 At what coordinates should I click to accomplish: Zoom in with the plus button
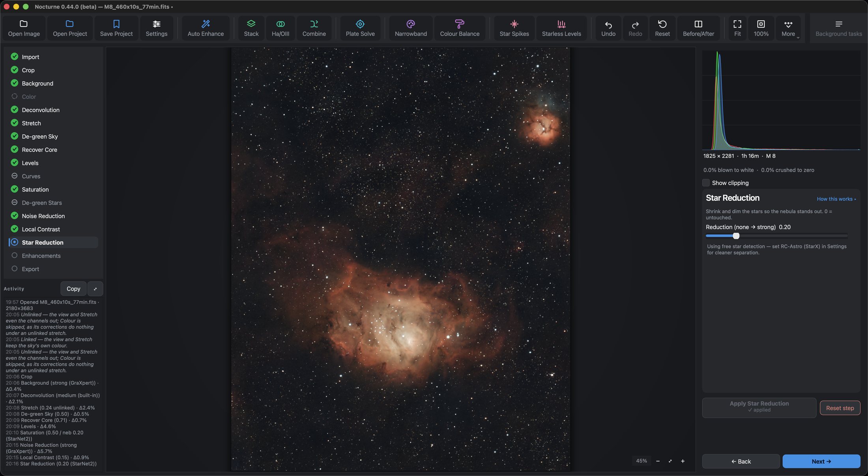point(683,461)
